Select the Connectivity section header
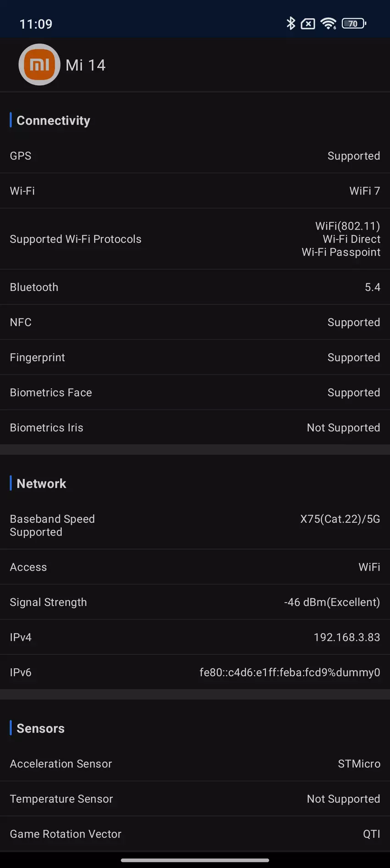 pyautogui.click(x=53, y=120)
